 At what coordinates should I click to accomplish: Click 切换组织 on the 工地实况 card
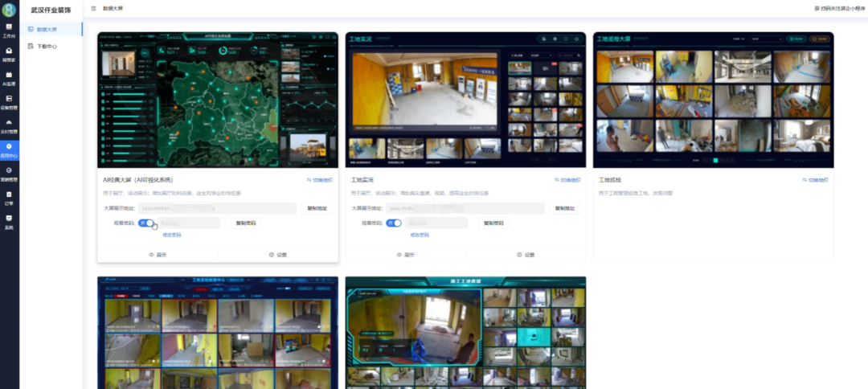[x=566, y=180]
